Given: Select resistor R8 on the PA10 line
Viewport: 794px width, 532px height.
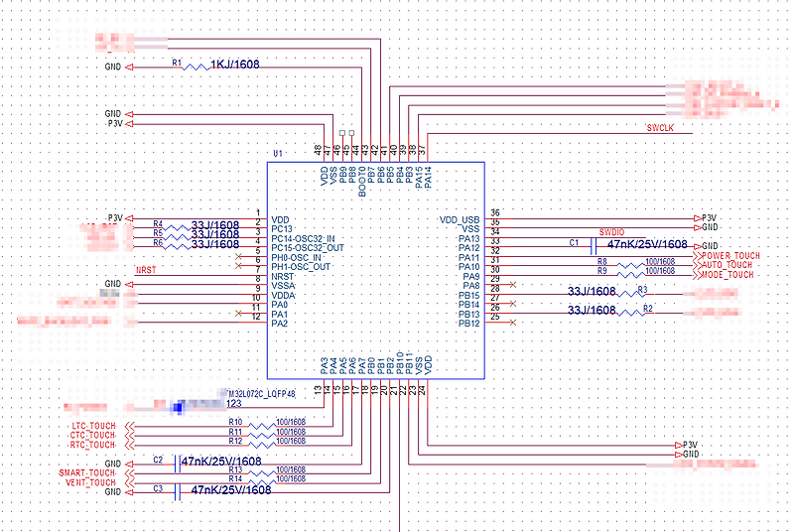Looking at the screenshot, I should 631,266.
